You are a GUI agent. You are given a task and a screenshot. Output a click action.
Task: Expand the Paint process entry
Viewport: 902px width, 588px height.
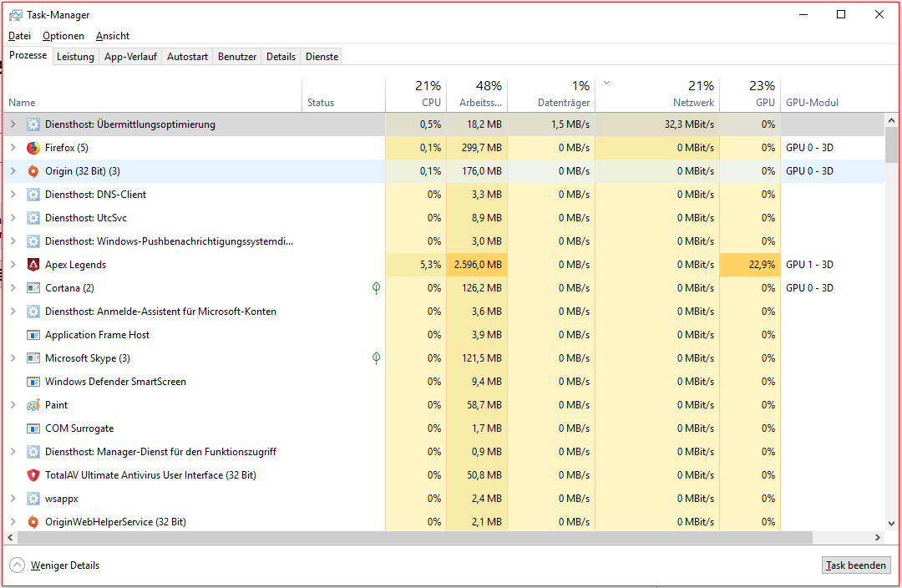(13, 405)
